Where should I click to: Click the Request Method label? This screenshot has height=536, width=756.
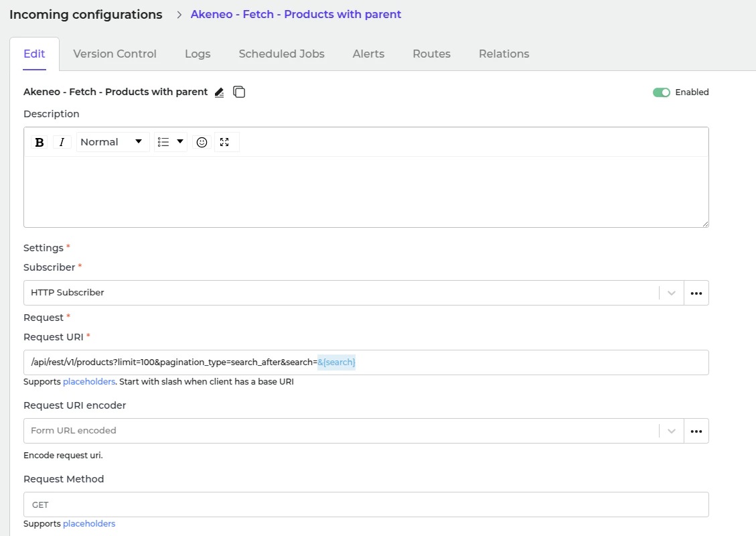[64, 479]
